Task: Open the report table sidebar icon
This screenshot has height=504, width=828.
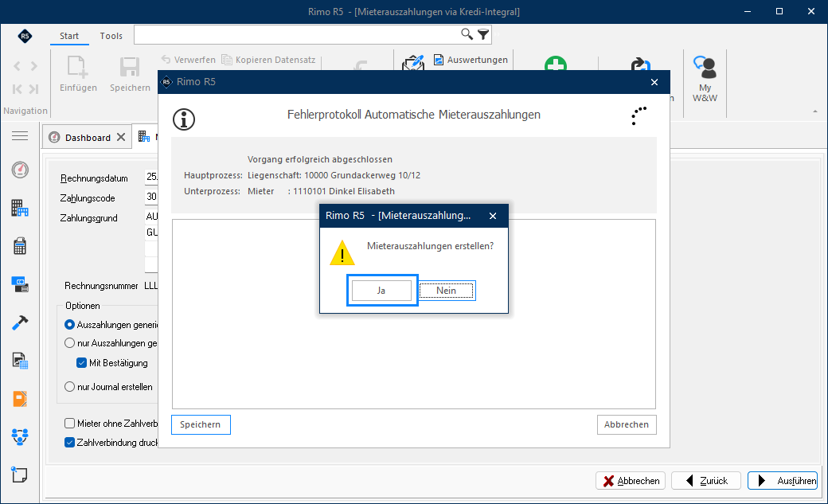Action: [x=20, y=361]
